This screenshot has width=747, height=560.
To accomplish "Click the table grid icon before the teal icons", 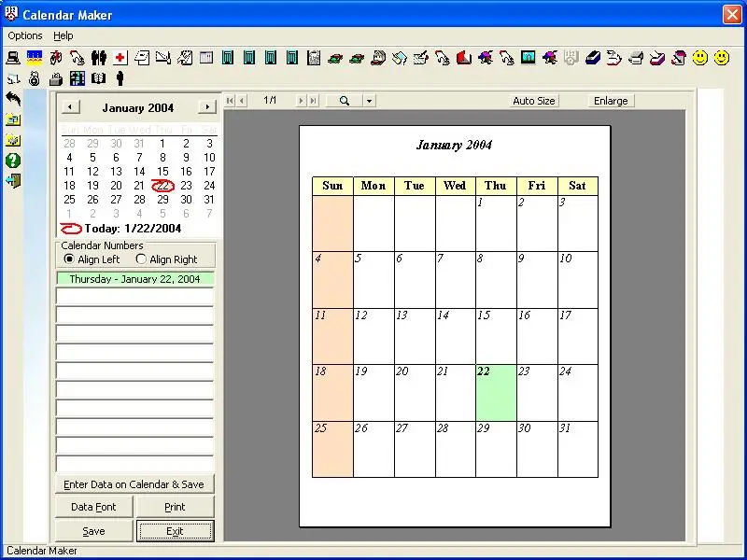I will click(206, 58).
